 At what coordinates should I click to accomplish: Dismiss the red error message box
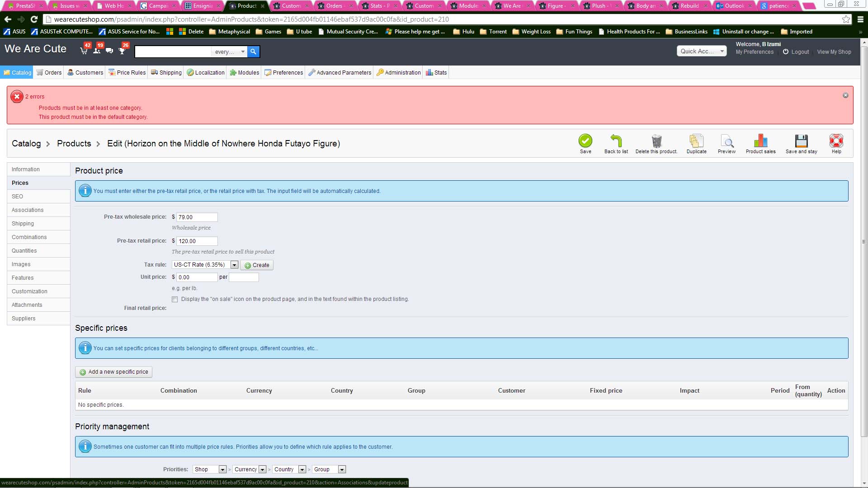click(845, 95)
